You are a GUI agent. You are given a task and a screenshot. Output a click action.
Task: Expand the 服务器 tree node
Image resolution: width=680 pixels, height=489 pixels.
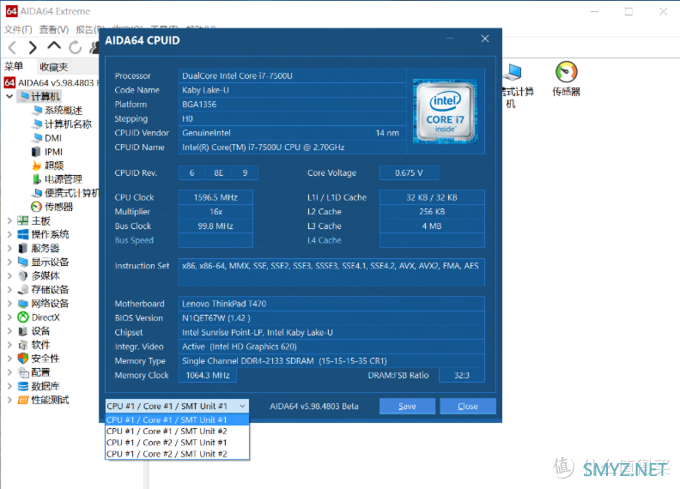click(10, 248)
